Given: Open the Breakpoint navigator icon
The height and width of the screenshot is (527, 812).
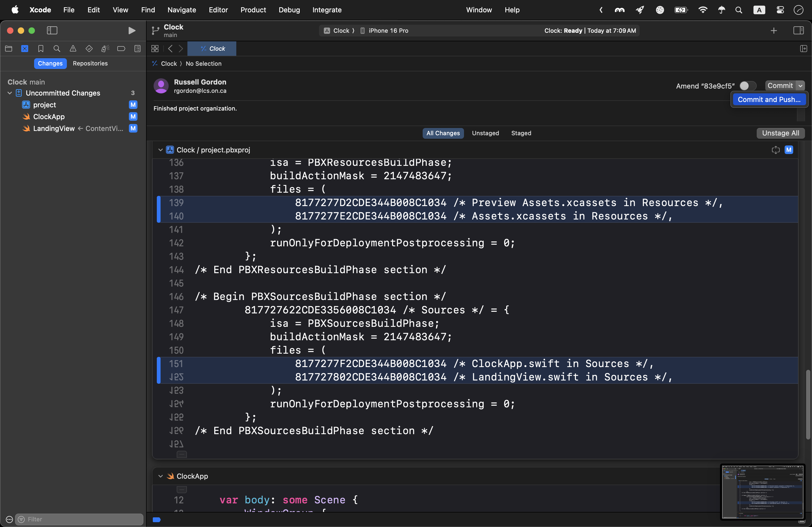Looking at the screenshot, I should point(121,49).
